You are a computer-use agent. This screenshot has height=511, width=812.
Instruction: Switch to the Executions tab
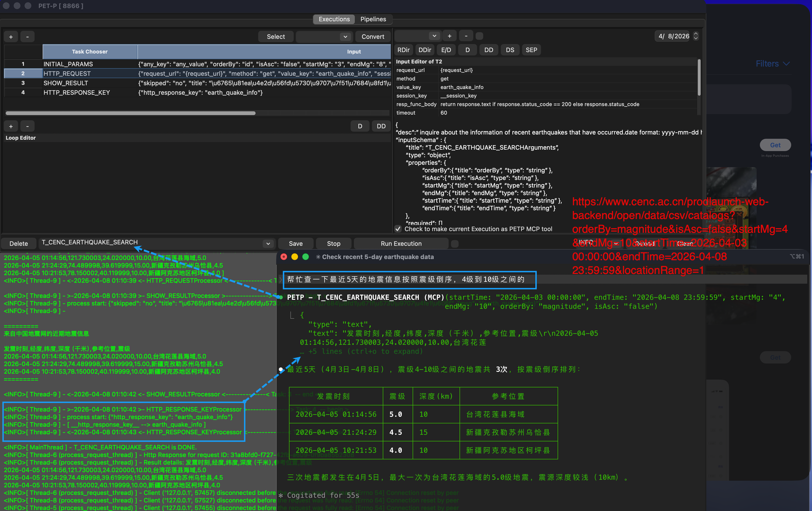(334, 19)
